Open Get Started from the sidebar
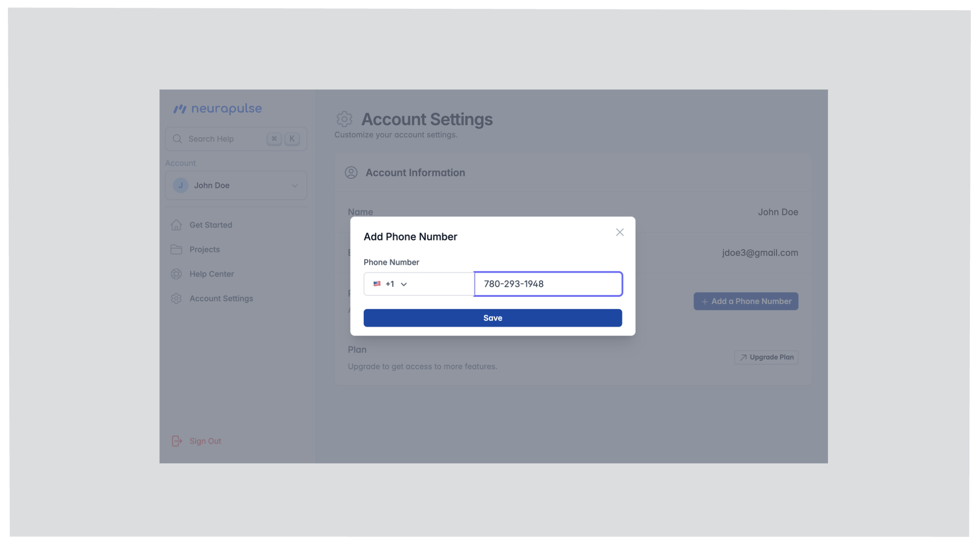The height and width of the screenshot is (545, 980). (211, 225)
